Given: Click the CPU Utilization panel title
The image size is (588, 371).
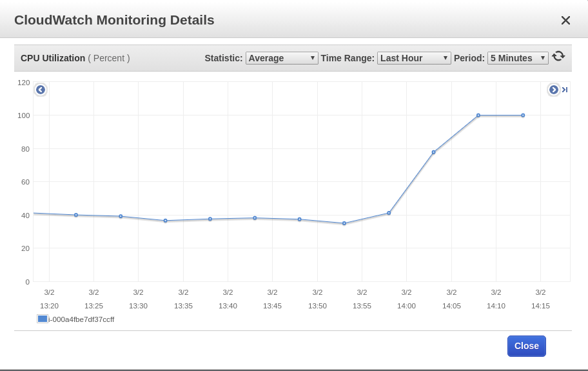Looking at the screenshot, I should 53,58.
